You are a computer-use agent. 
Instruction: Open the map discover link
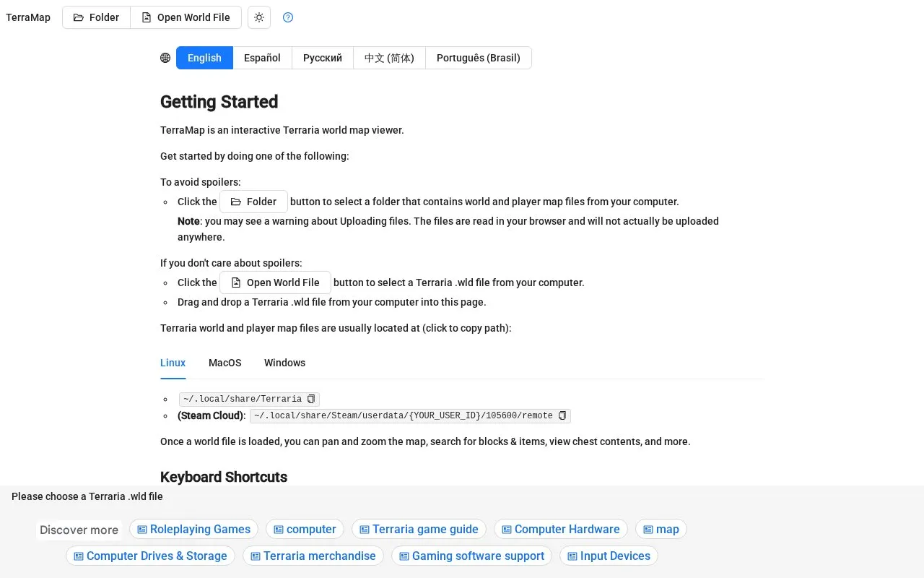661,530
